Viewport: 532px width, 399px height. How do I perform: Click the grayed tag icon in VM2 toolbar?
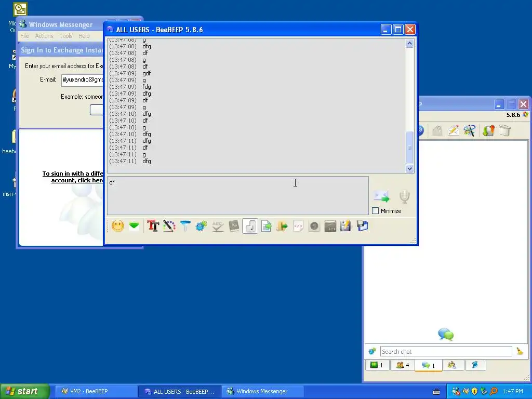pos(437,130)
